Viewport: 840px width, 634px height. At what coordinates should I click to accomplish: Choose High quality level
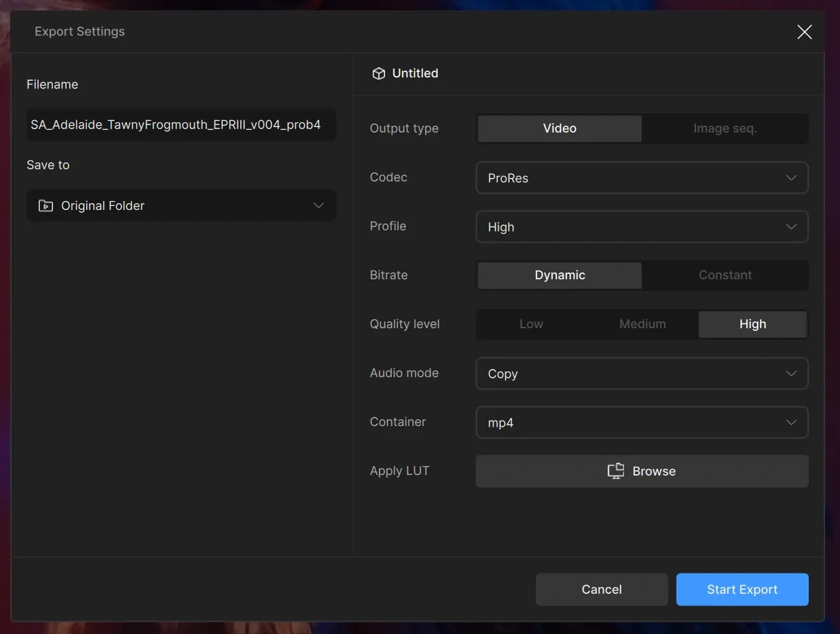pos(752,324)
